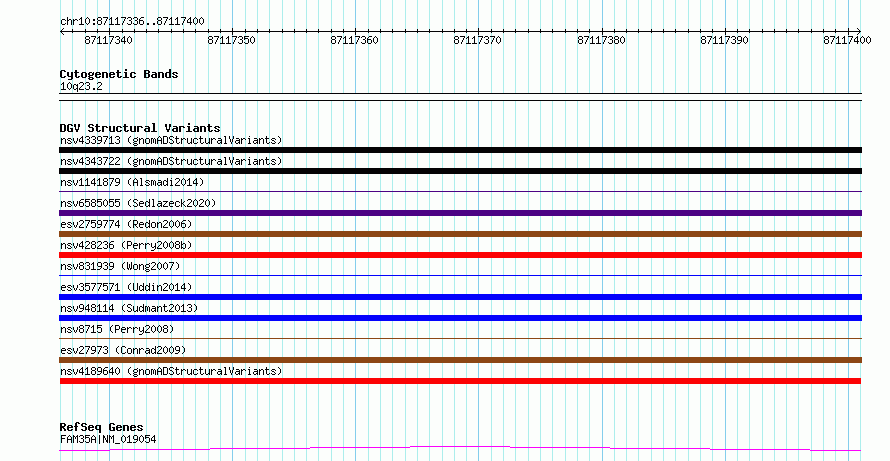
Task: Click ruler position 87117340
Action: (108, 40)
